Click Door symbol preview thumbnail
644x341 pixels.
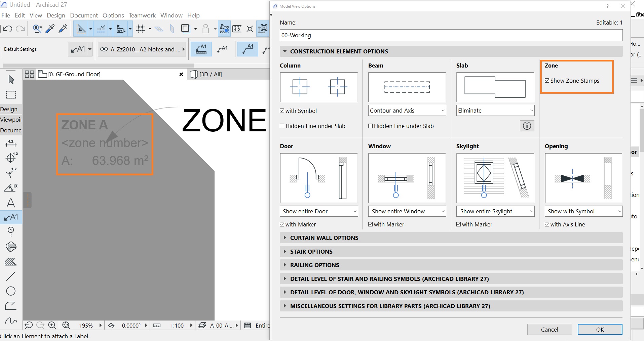point(319,178)
